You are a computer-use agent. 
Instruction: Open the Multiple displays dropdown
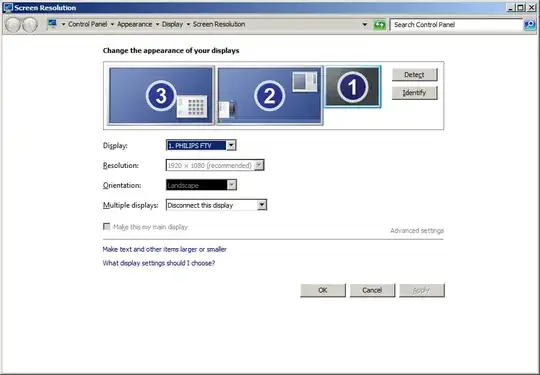coord(217,205)
